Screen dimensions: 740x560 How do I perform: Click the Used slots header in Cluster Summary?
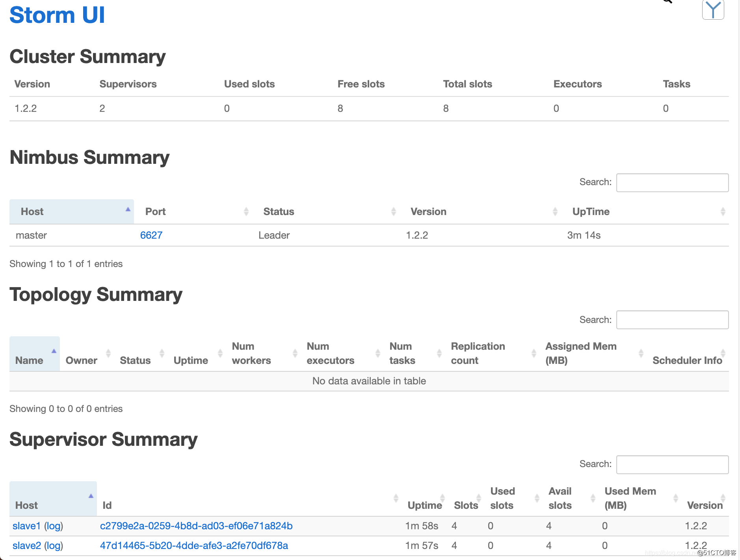pyautogui.click(x=249, y=84)
